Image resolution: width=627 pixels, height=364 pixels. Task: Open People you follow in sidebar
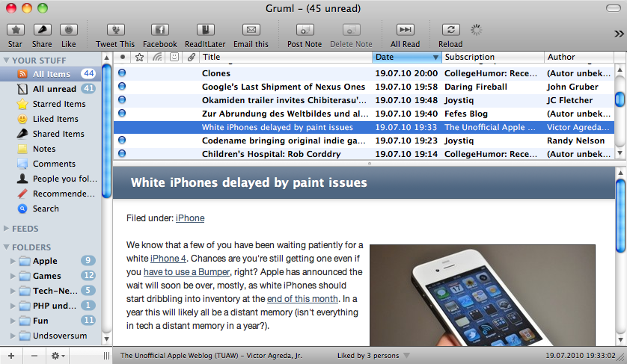(x=50, y=179)
